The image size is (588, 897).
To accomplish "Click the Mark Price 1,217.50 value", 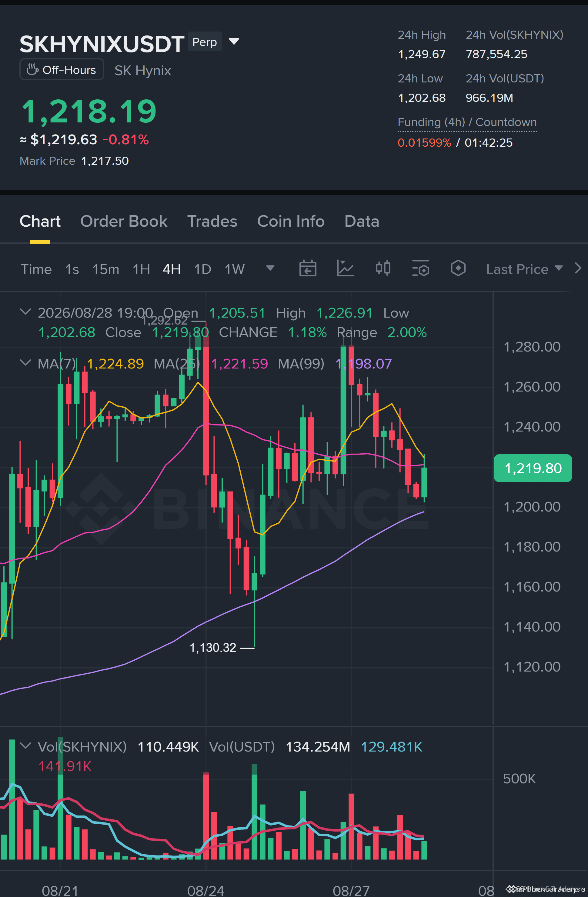I will 105,161.
